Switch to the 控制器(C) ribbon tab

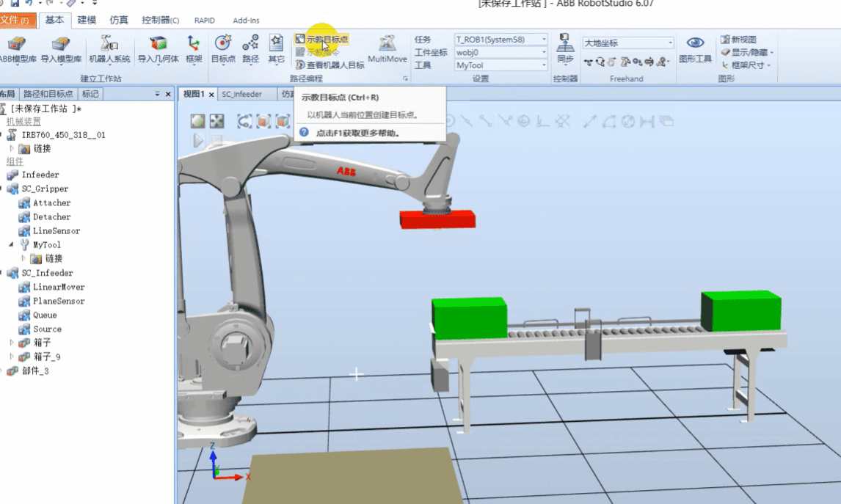(x=160, y=20)
